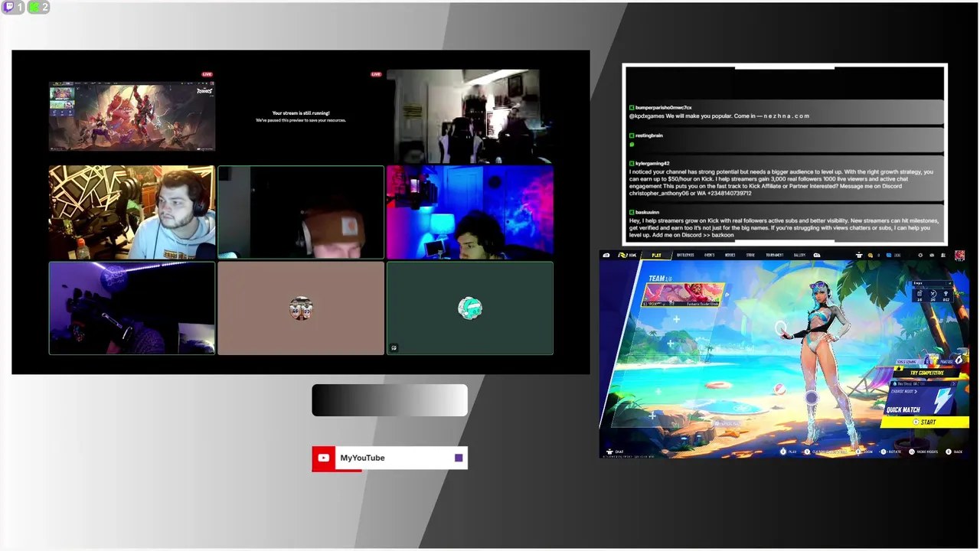Click the blue currency icon in game
This screenshot has height=551, width=980.
[889, 255]
